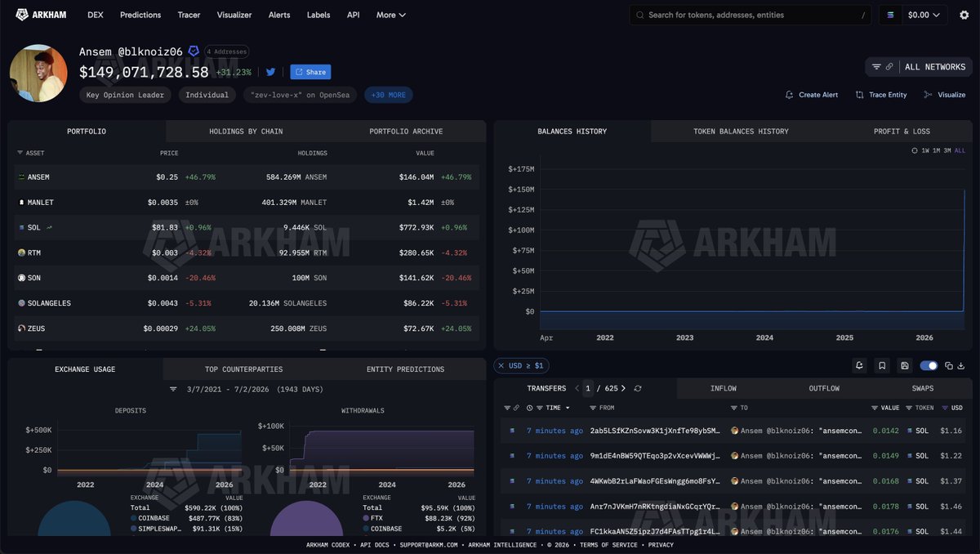Switch to the Profit & Loss tab
The image size is (980, 554).
click(902, 132)
